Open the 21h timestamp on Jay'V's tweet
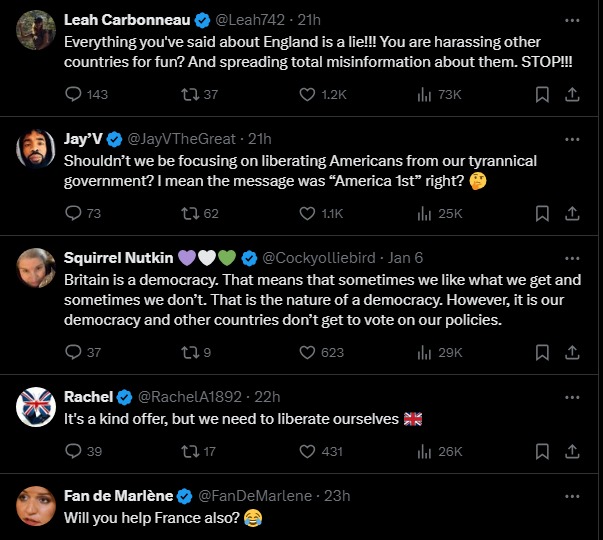Screen dimensions: 603x540 pos(259,138)
